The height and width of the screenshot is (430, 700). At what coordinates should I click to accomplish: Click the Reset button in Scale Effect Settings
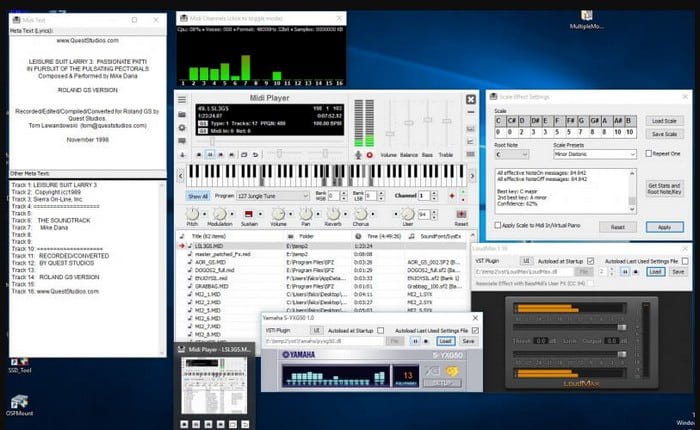618,227
